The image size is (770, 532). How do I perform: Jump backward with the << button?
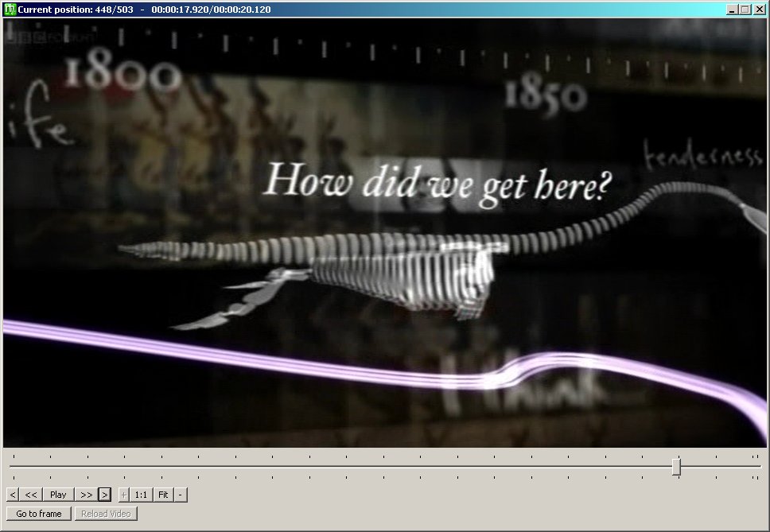pos(31,495)
